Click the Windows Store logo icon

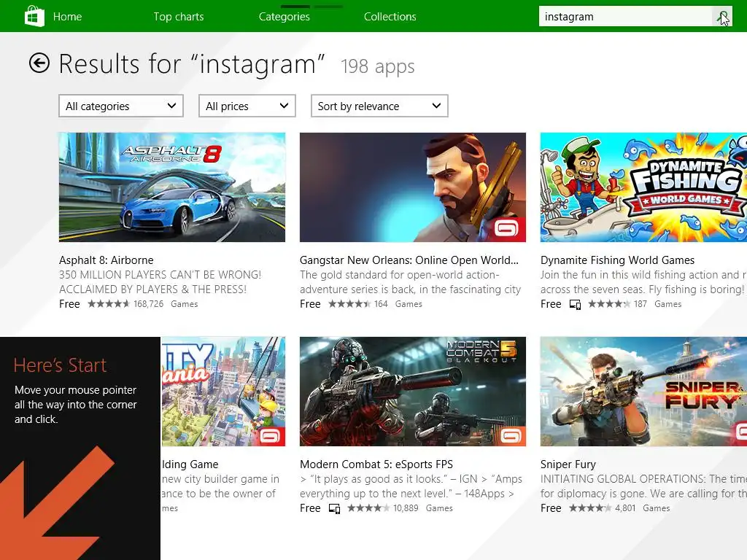click(x=34, y=16)
